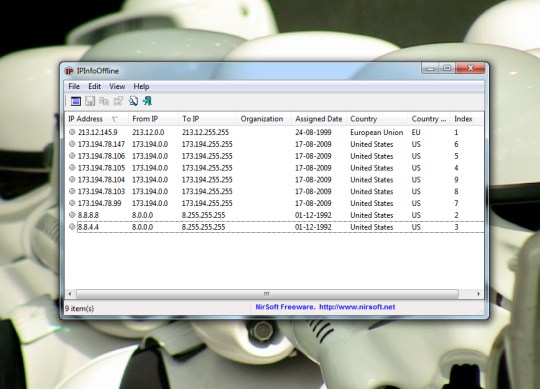The image size is (540, 389).
Task: Click the From IP cell 213.12.0.0
Action: coord(148,132)
